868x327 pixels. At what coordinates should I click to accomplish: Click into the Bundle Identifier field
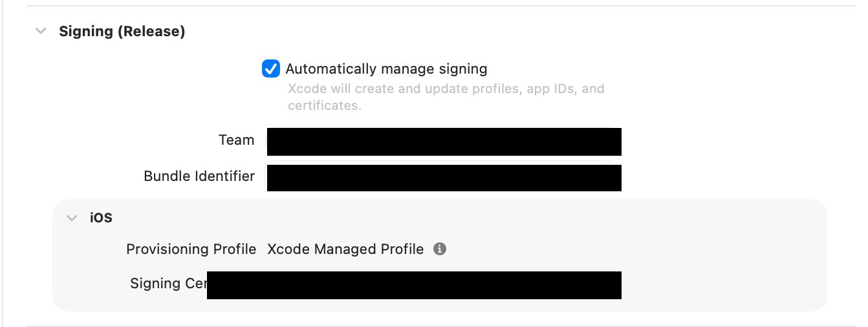click(444, 178)
